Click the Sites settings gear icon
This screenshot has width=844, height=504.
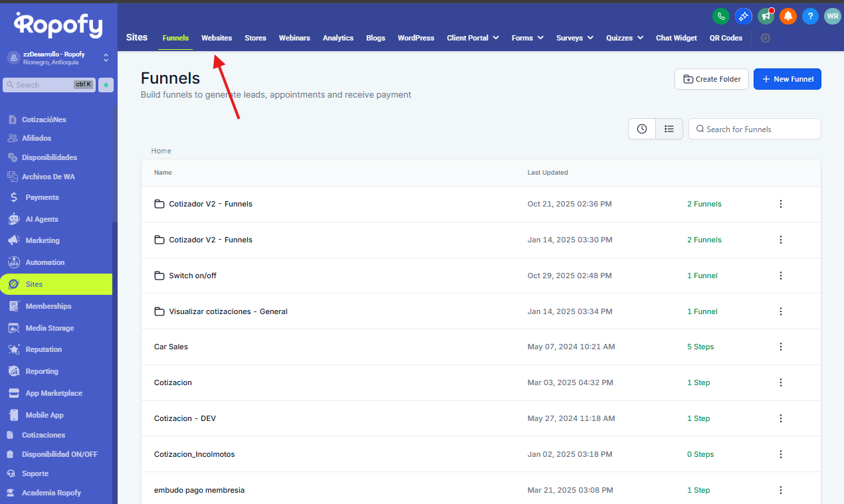(766, 38)
